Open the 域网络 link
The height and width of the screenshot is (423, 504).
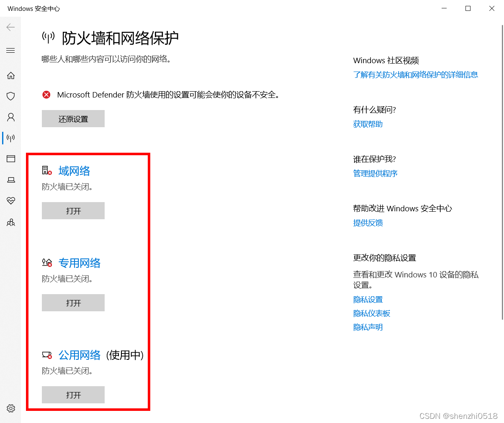click(74, 171)
